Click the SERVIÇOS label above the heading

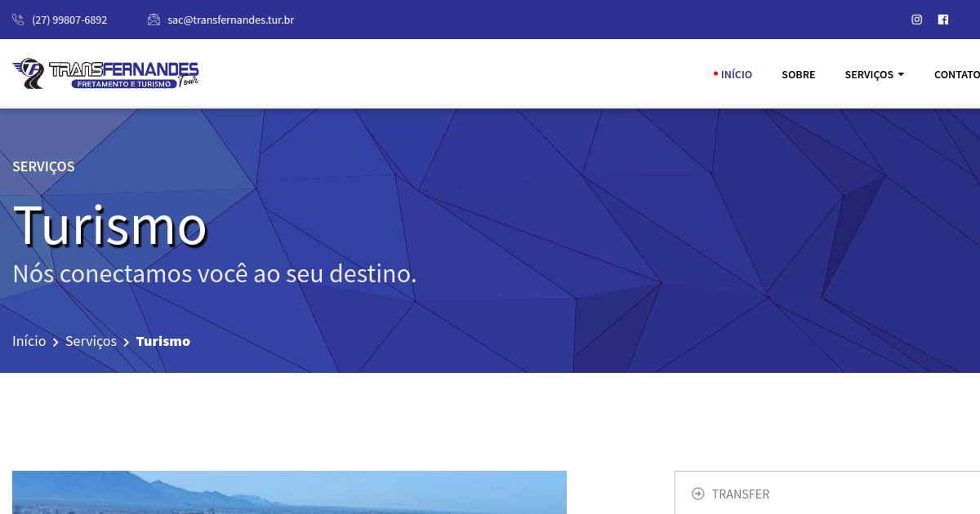pos(43,166)
